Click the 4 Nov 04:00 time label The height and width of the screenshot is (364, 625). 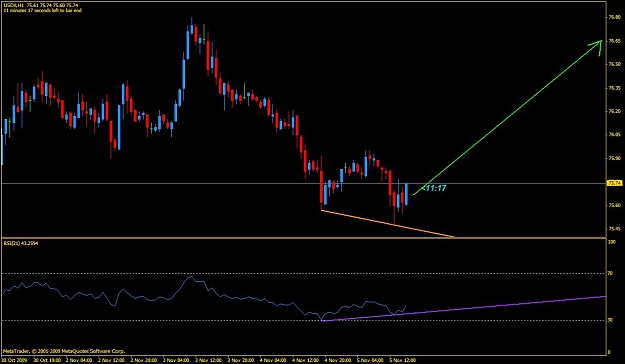point(273,360)
